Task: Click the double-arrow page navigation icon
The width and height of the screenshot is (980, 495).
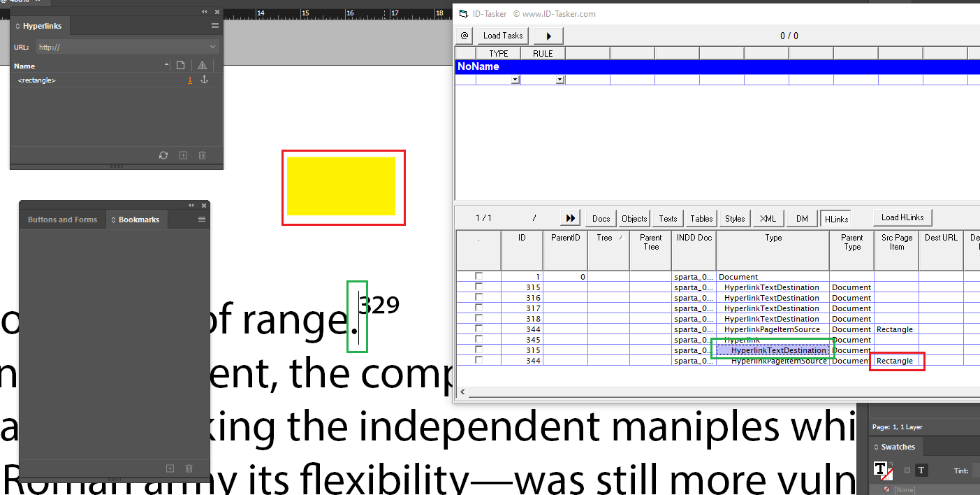Action: coord(570,217)
